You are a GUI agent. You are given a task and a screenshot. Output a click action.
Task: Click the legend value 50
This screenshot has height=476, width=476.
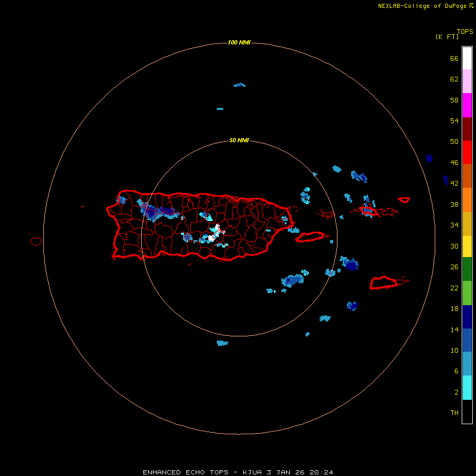click(x=454, y=141)
